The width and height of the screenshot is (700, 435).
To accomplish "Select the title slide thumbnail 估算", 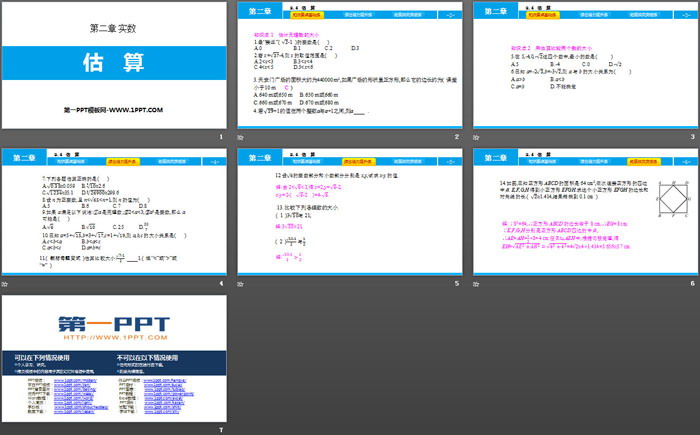I will click(x=113, y=65).
